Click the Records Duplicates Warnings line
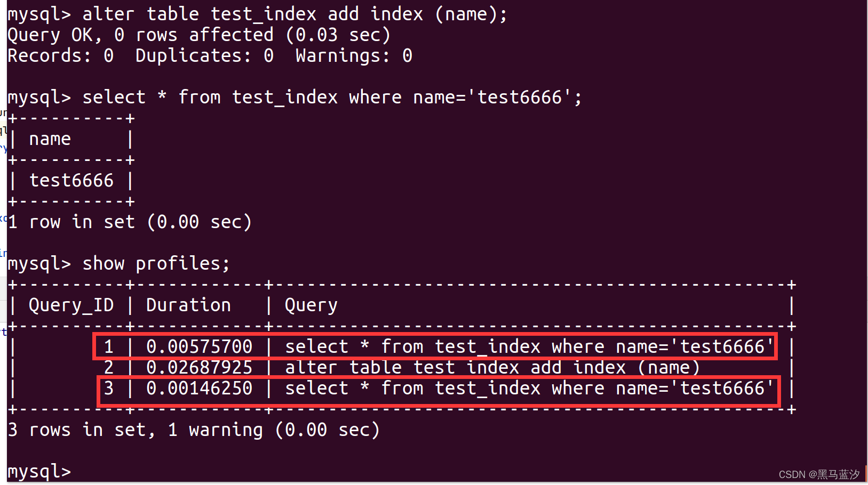The height and width of the screenshot is (485, 868). click(210, 55)
